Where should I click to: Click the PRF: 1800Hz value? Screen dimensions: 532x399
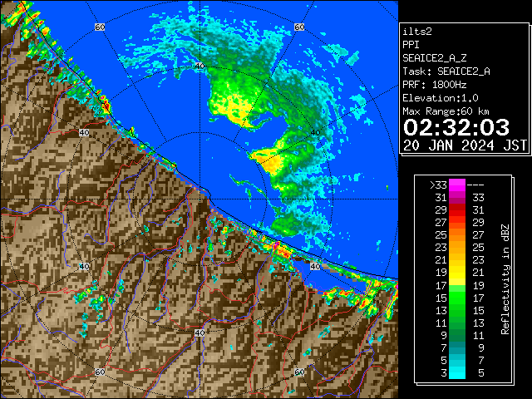pyautogui.click(x=434, y=85)
